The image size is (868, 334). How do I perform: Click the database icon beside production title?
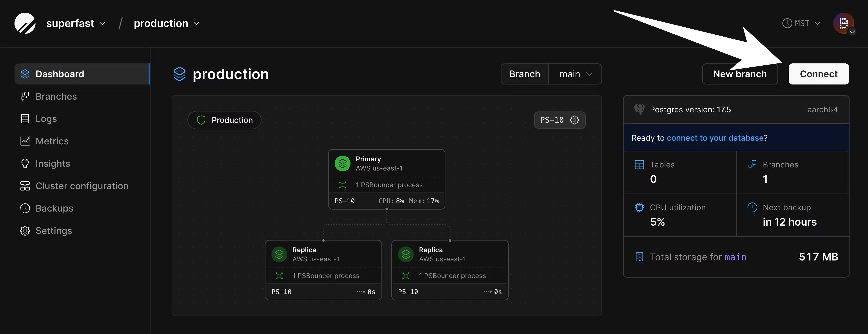coord(179,74)
